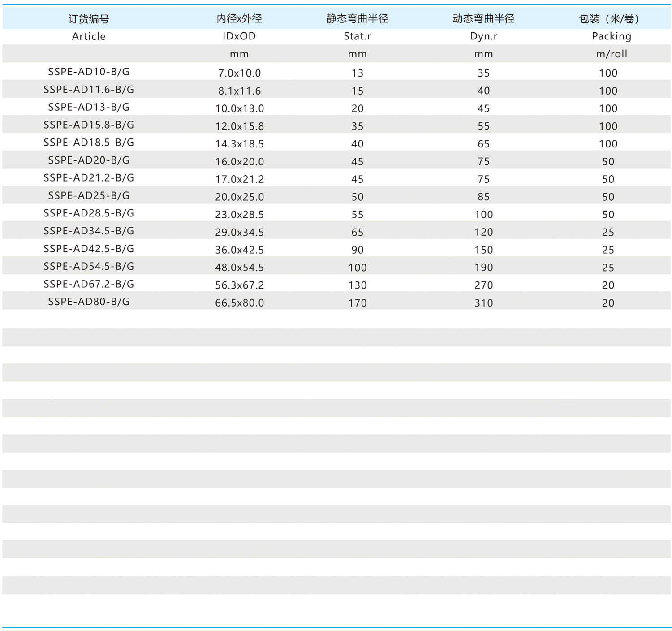Click dimension value 7.0x10.0
The image size is (672, 631).
pyautogui.click(x=239, y=73)
